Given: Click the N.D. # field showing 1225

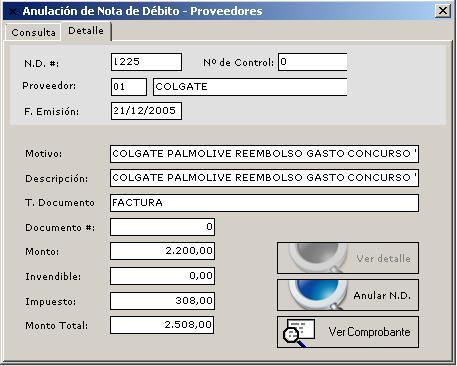Looking at the screenshot, I should (x=146, y=62).
